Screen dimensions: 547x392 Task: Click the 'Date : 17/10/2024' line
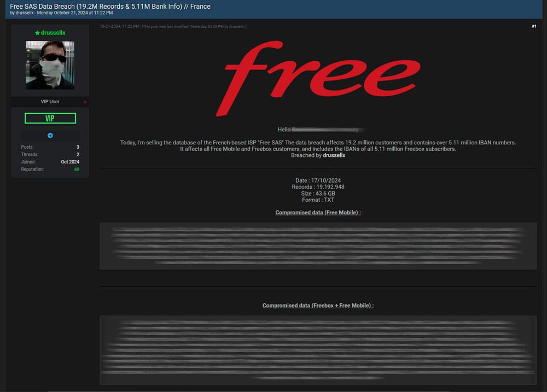(318, 180)
